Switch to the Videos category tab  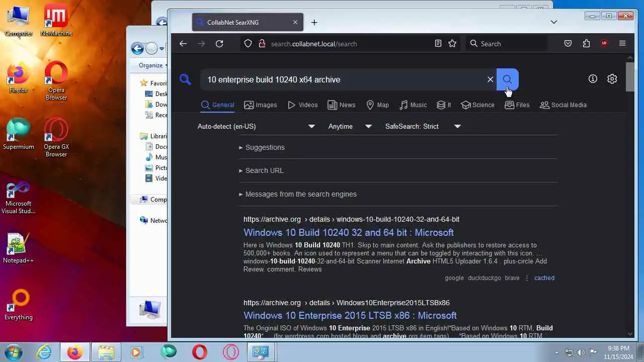click(303, 105)
